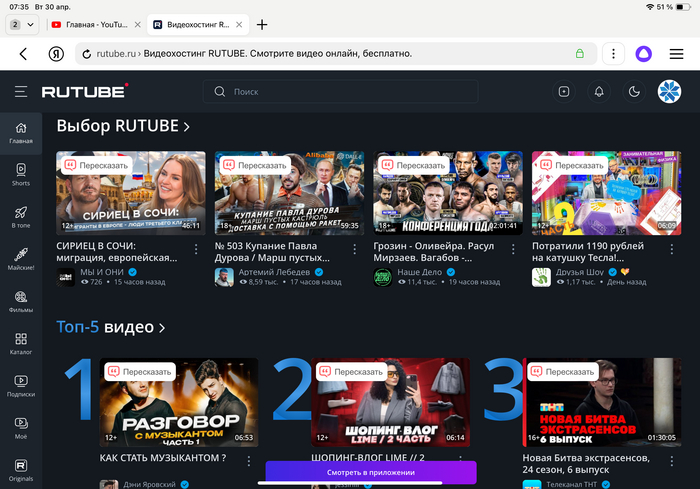Viewport: 700px width, 489px height.
Task: Open the Фильмы sidebar section
Action: [x=21, y=301]
